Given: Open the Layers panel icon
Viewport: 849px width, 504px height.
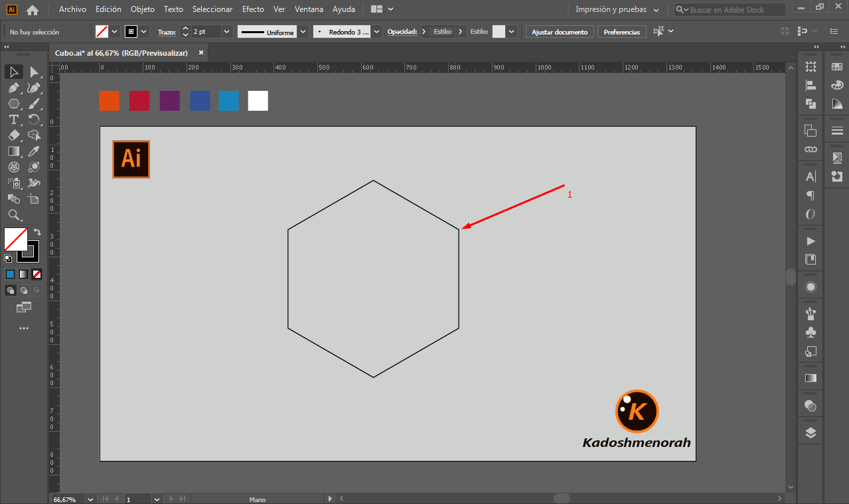Looking at the screenshot, I should [x=810, y=433].
